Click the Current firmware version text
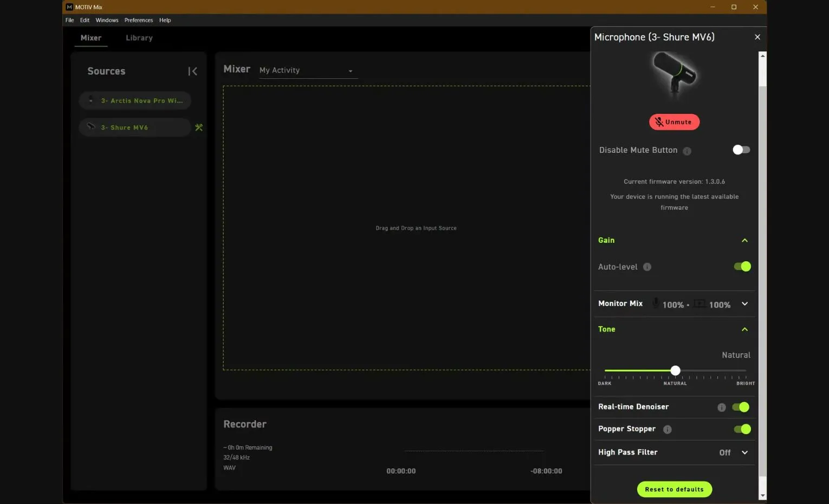 coord(674,182)
